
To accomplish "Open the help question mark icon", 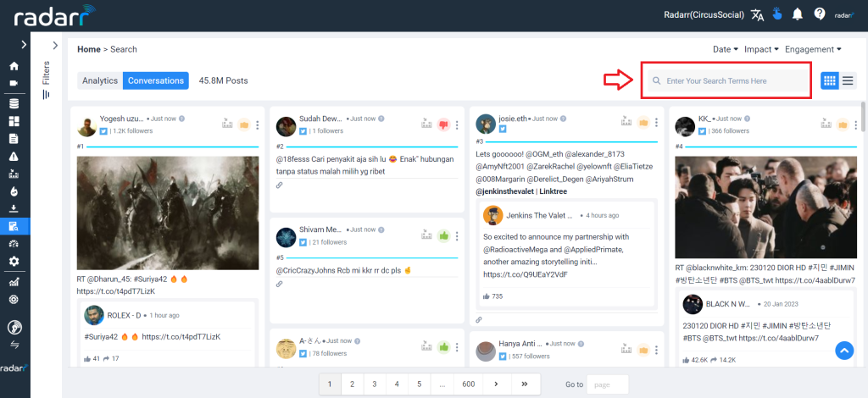I will 820,14.
